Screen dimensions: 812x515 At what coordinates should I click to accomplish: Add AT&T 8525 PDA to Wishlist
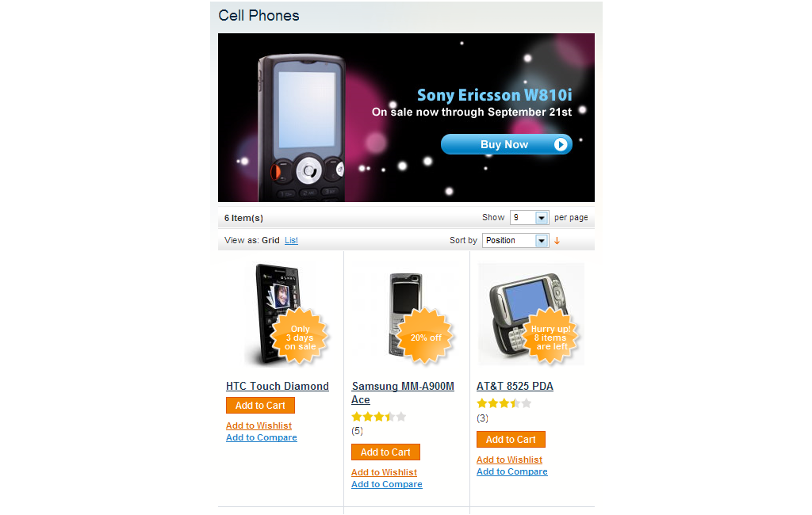(x=509, y=460)
